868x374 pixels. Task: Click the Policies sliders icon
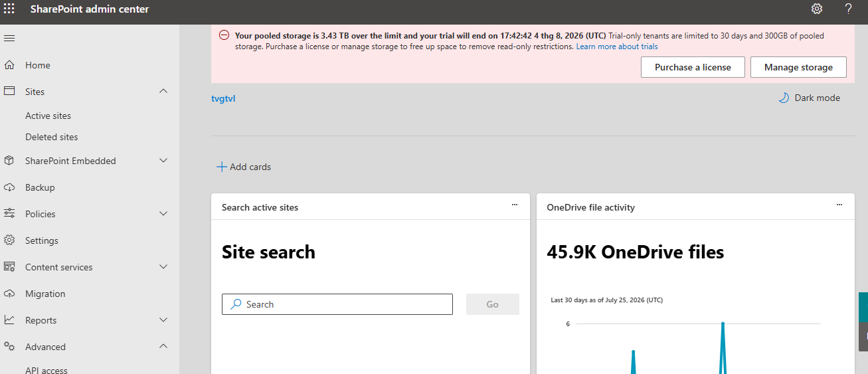pos(9,213)
